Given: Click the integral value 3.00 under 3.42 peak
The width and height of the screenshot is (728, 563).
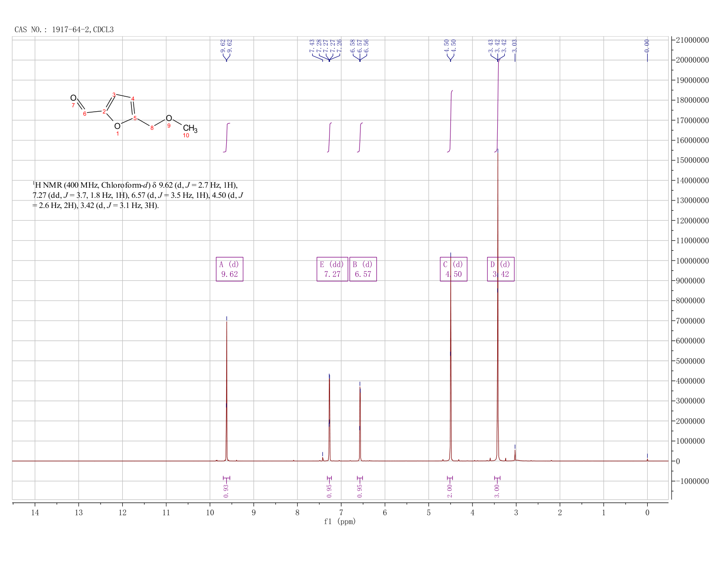Looking at the screenshot, I should (497, 491).
